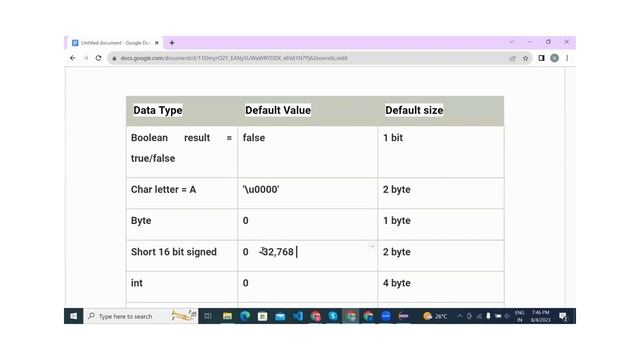The width and height of the screenshot is (640, 360).
Task: Switch to the active Chrome taskbar window
Action: (350, 316)
